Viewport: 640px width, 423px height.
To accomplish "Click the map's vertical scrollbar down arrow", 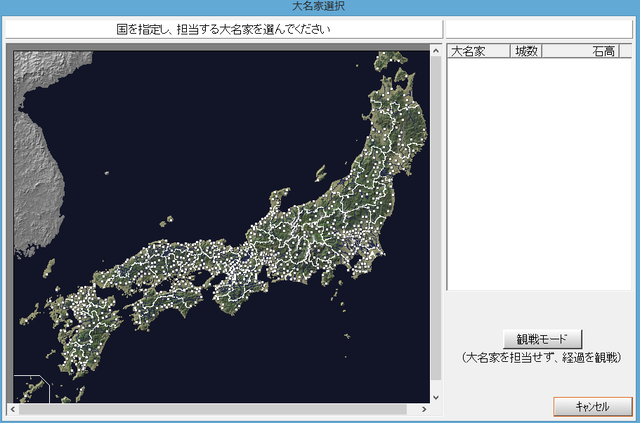I will [436, 397].
